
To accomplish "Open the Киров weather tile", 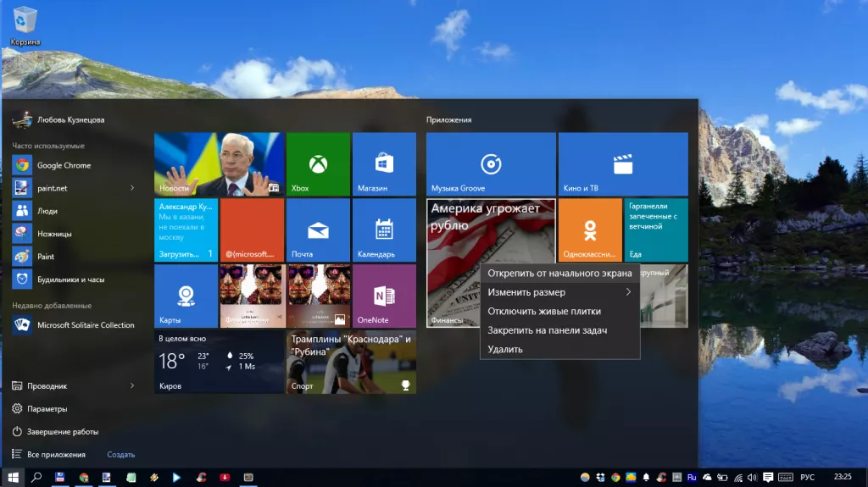I will tap(220, 362).
